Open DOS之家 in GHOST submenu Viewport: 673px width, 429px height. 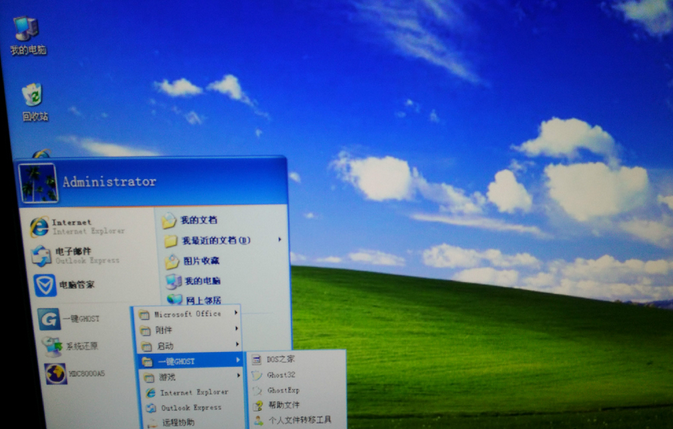[273, 360]
